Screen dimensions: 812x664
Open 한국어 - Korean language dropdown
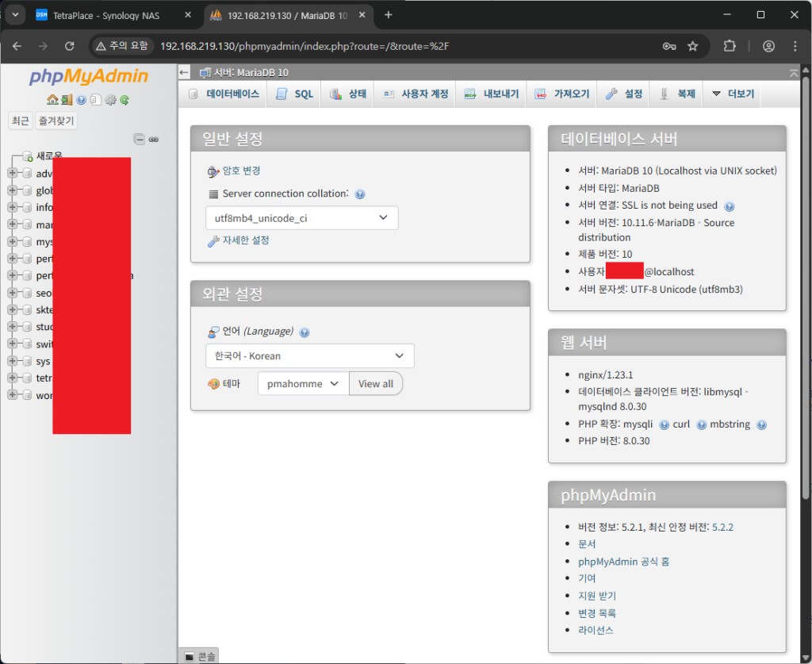click(310, 356)
